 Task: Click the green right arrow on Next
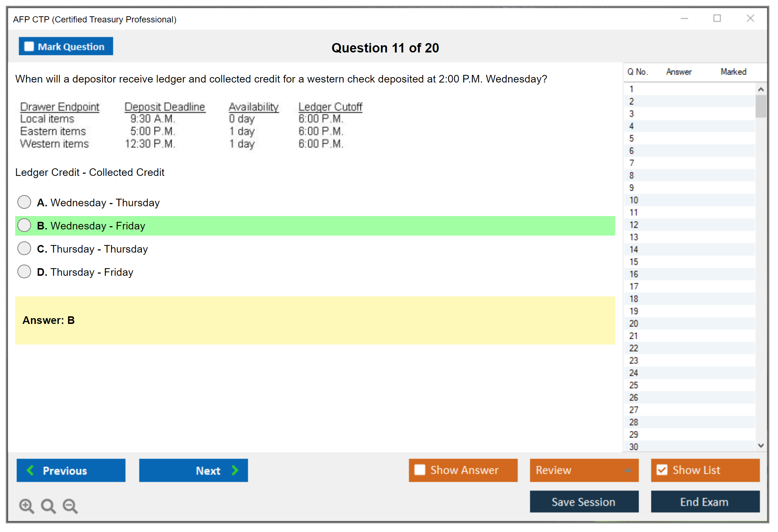point(235,470)
